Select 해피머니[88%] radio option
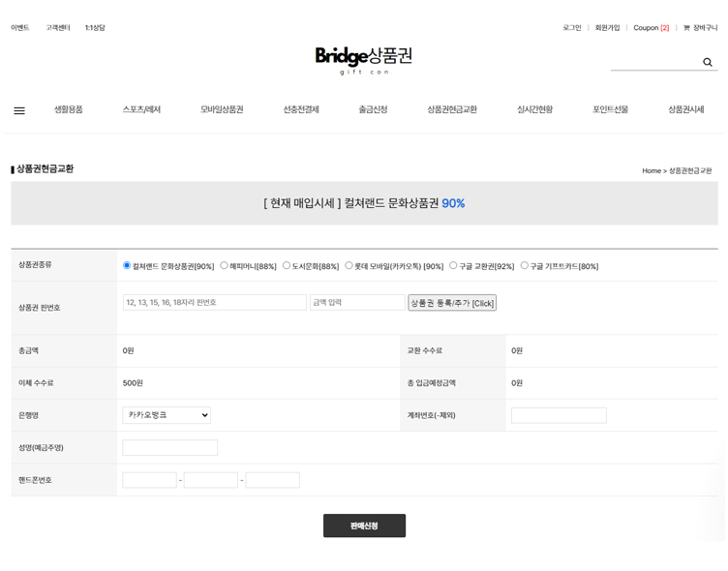 [224, 265]
